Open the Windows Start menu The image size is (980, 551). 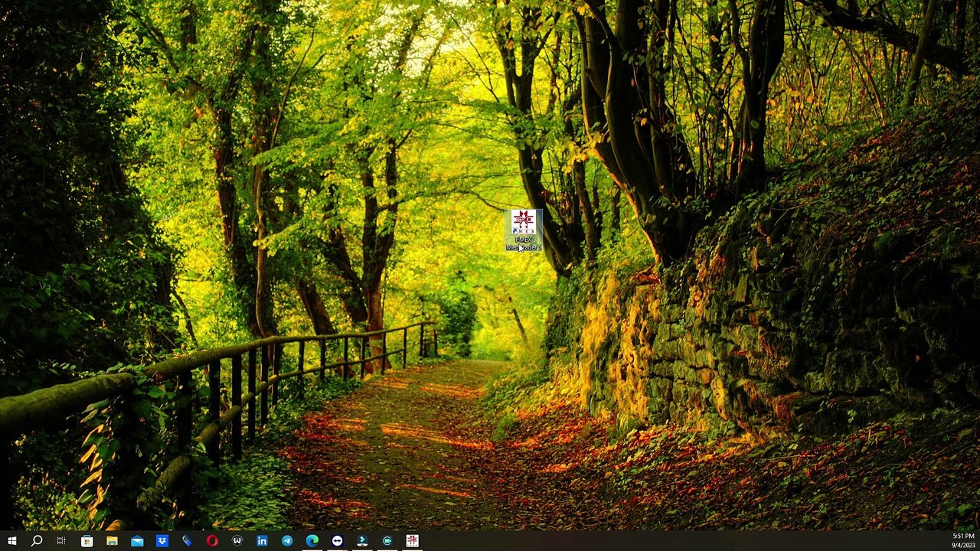tap(11, 541)
